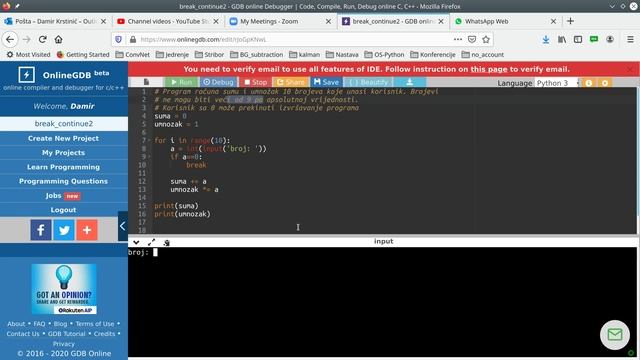Viewport: 640px width, 360px height.
Task: Dismiss the red verify email banner
Action: [x=630, y=69]
